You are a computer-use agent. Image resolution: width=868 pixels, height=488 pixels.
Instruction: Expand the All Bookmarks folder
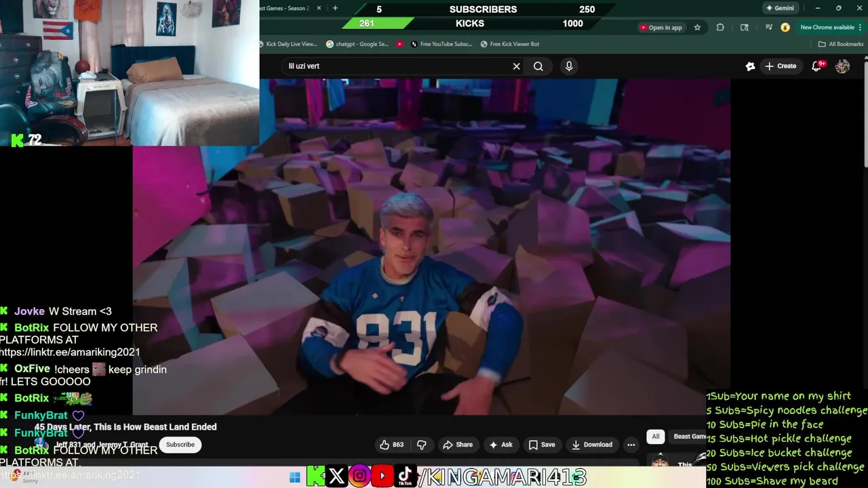click(x=841, y=44)
